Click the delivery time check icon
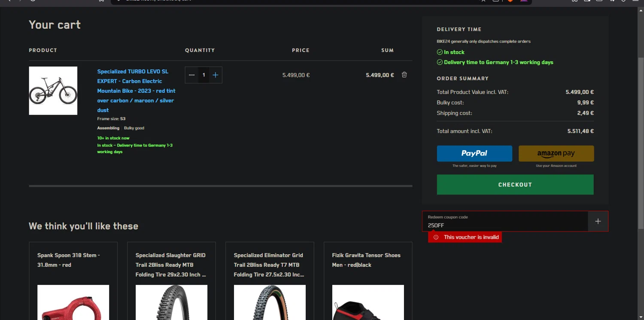Image resolution: width=644 pixels, height=320 pixels. [x=440, y=62]
